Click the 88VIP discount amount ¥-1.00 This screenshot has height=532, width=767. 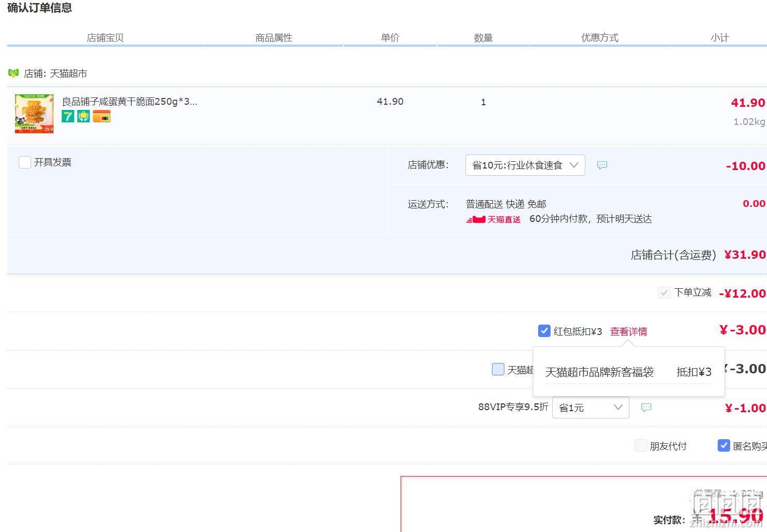(745, 409)
